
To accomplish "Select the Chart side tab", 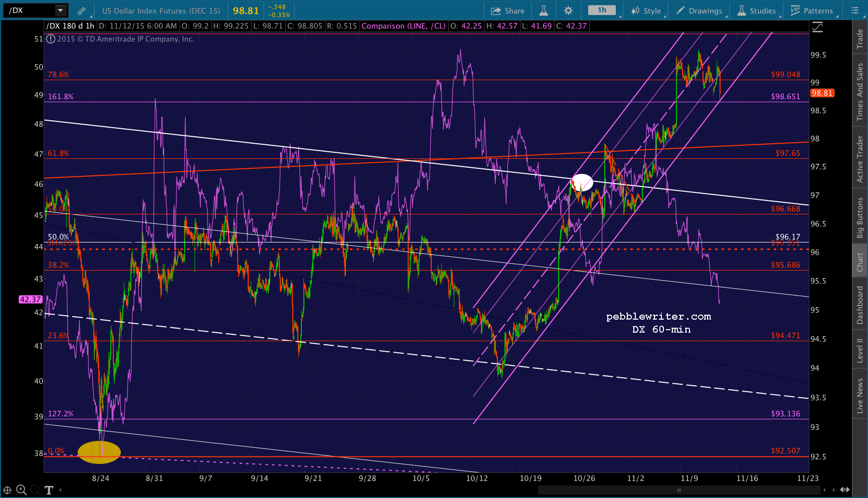I will [x=860, y=262].
